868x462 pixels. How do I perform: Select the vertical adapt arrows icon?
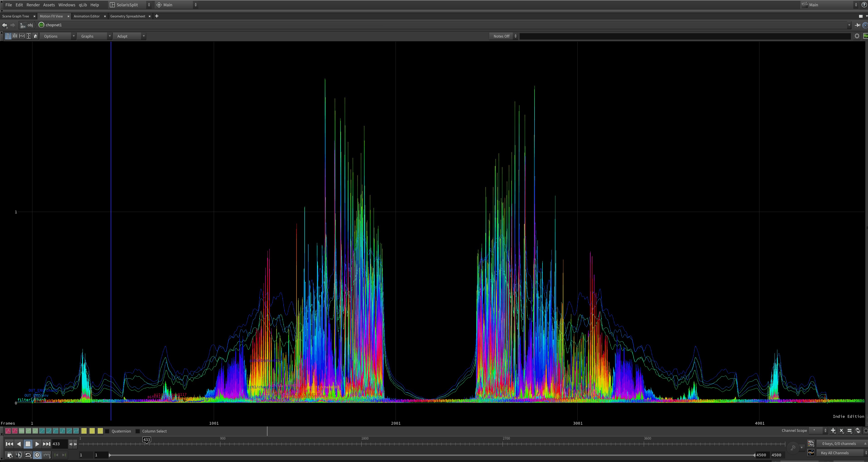click(29, 36)
